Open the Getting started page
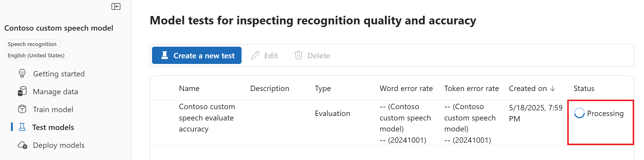This screenshot has width=644, height=160. (59, 74)
